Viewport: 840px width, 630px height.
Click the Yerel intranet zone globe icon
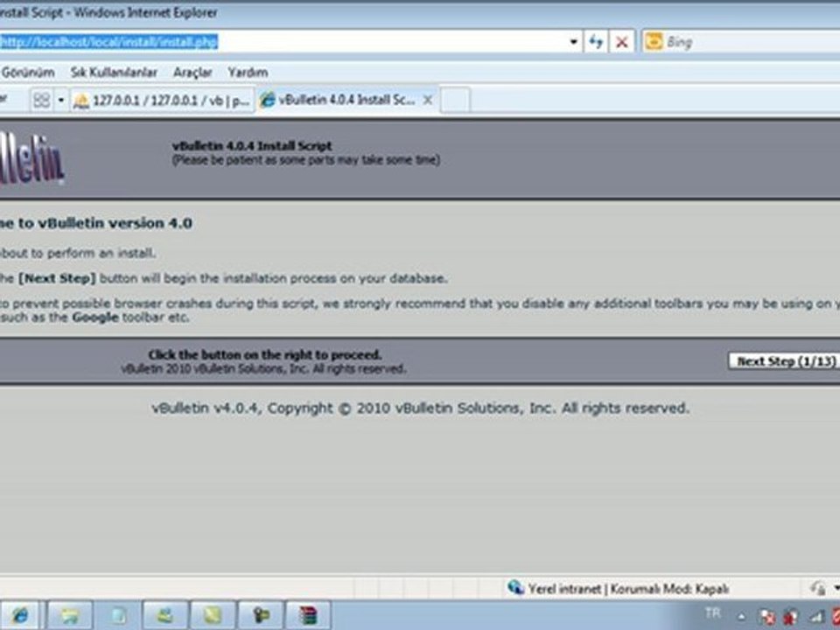[x=515, y=588]
